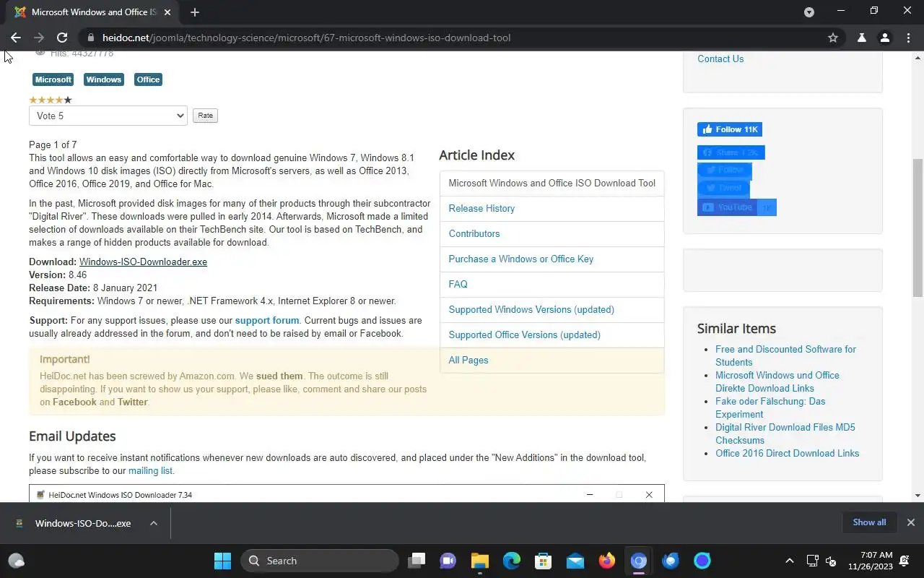The image size is (924, 578).
Task: Click Show all downloads
Action: (869, 522)
